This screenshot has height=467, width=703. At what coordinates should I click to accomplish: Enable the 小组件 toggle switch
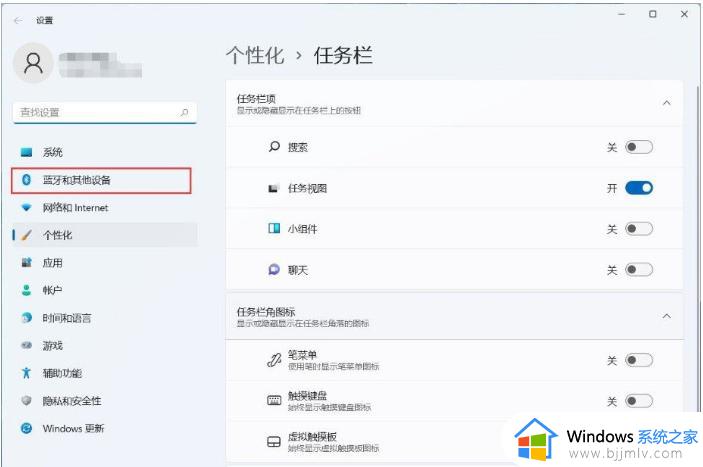click(639, 229)
